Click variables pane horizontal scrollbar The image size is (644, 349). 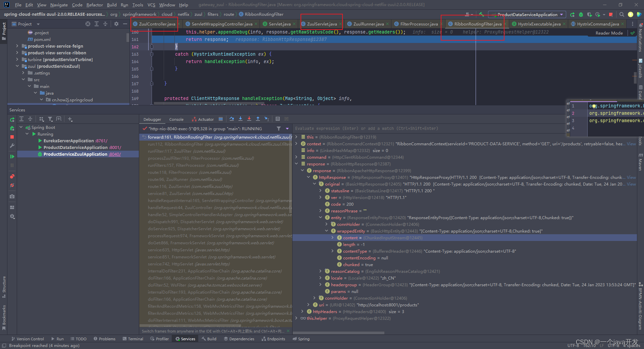pyautogui.click(x=339, y=333)
